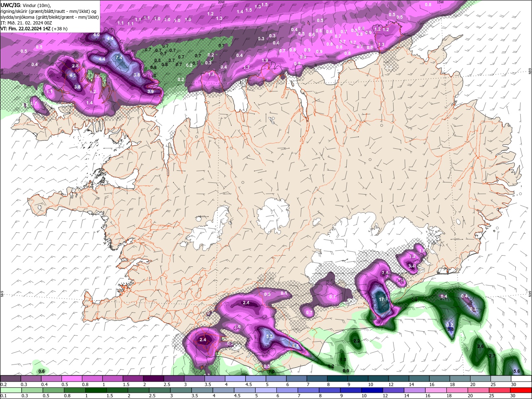The width and height of the screenshot is (532, 399).
Task: Click the 20W longitude label
Action: (x=221, y=2)
